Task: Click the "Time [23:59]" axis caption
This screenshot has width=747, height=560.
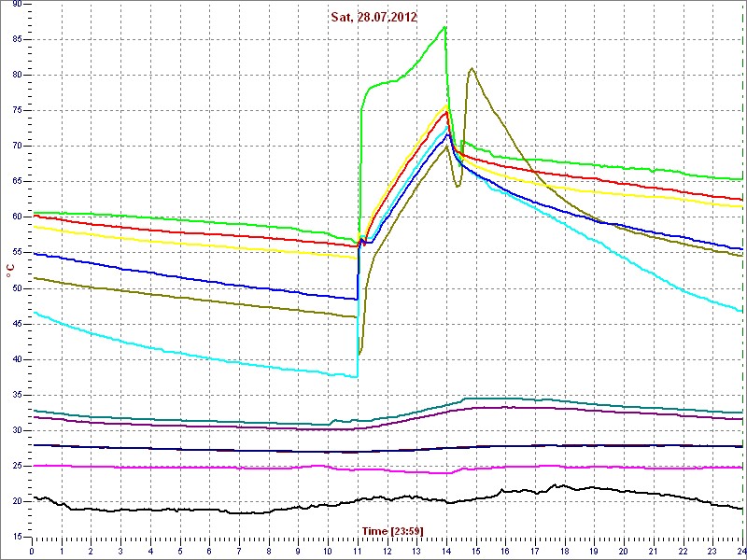Action: tap(393, 530)
